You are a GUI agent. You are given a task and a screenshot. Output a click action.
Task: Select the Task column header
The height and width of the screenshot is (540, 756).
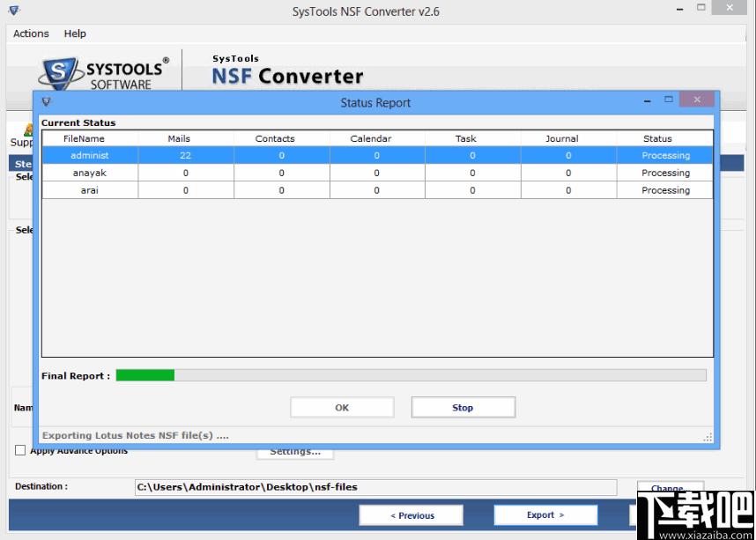(473, 138)
